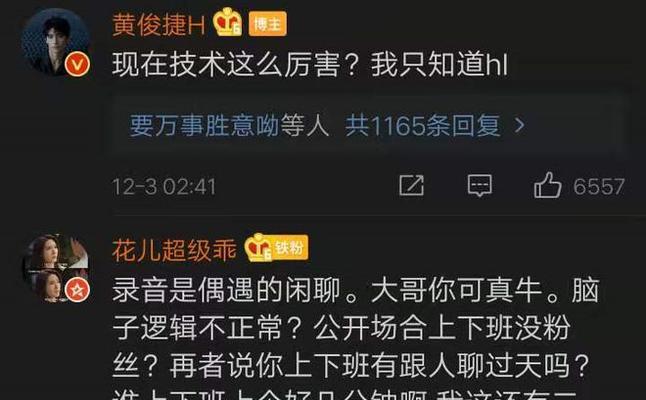Open the 花儿超级乖 username link
The width and height of the screenshot is (646, 400).
click(174, 250)
